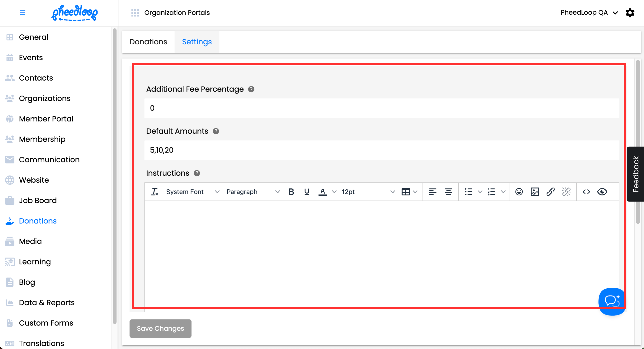Open the Feedback side panel
The width and height of the screenshot is (644, 349).
click(x=635, y=174)
